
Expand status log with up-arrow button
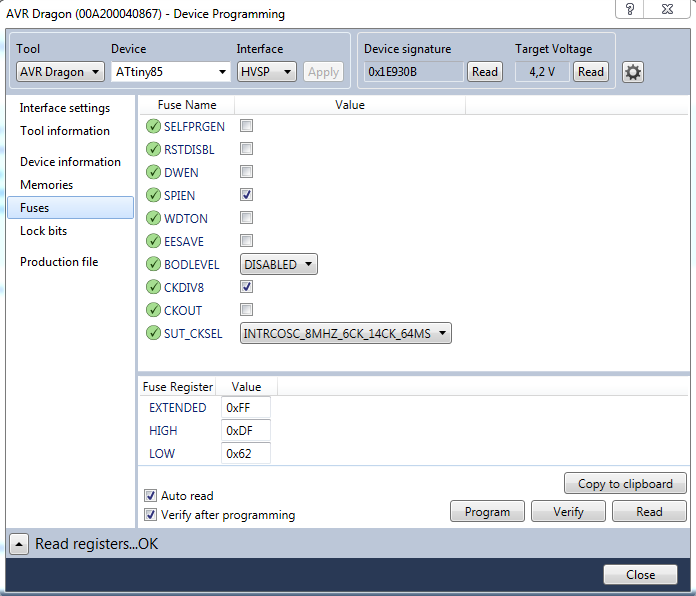pyautogui.click(x=19, y=544)
